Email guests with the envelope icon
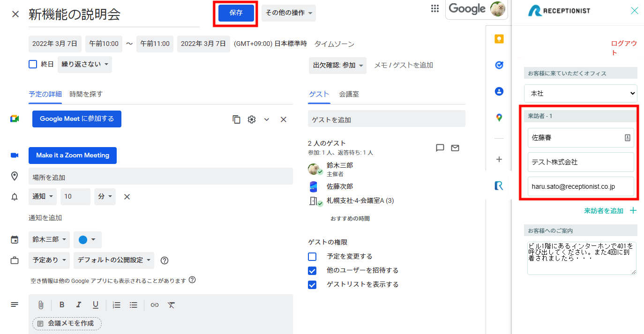The image size is (644, 334). tap(455, 148)
